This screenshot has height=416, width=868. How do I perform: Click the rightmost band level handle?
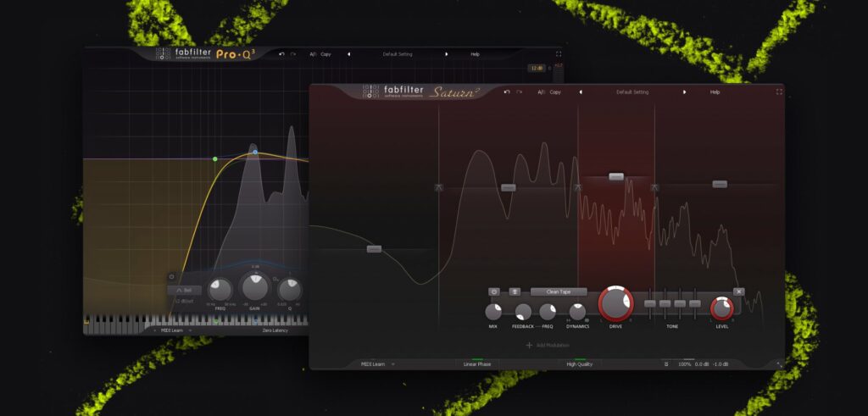pyautogui.click(x=720, y=184)
